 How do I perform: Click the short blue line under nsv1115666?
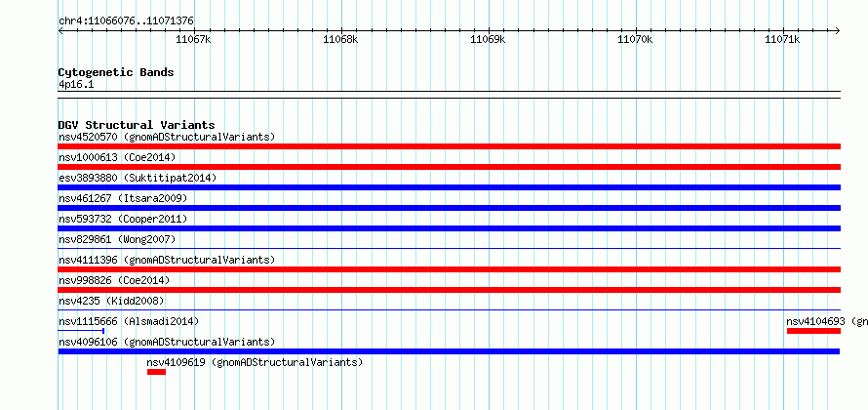(x=81, y=331)
